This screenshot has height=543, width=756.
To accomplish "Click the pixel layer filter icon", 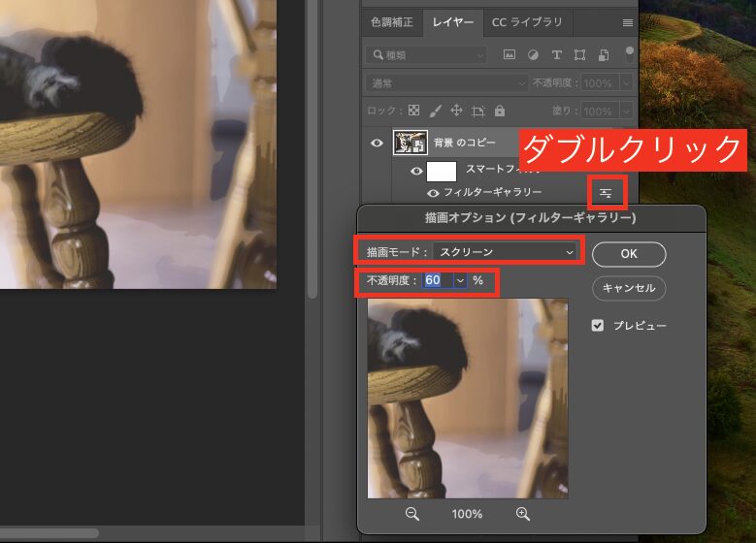I will 509,55.
